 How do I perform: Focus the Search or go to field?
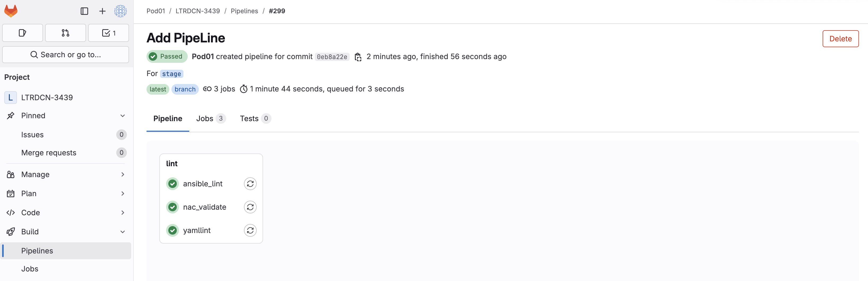point(66,55)
